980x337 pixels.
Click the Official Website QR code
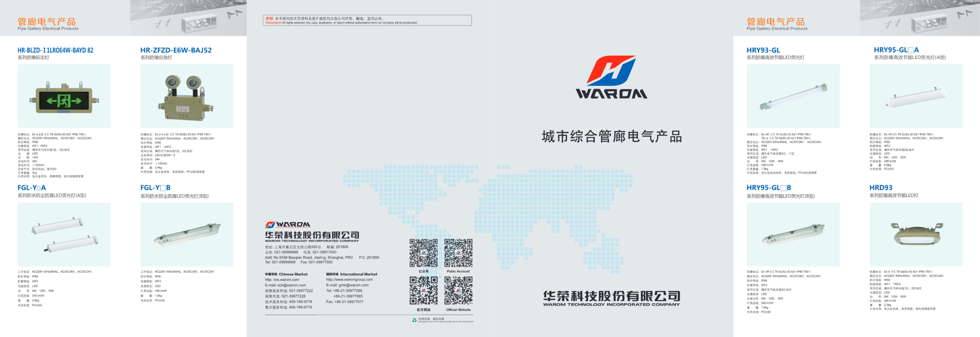click(458, 290)
